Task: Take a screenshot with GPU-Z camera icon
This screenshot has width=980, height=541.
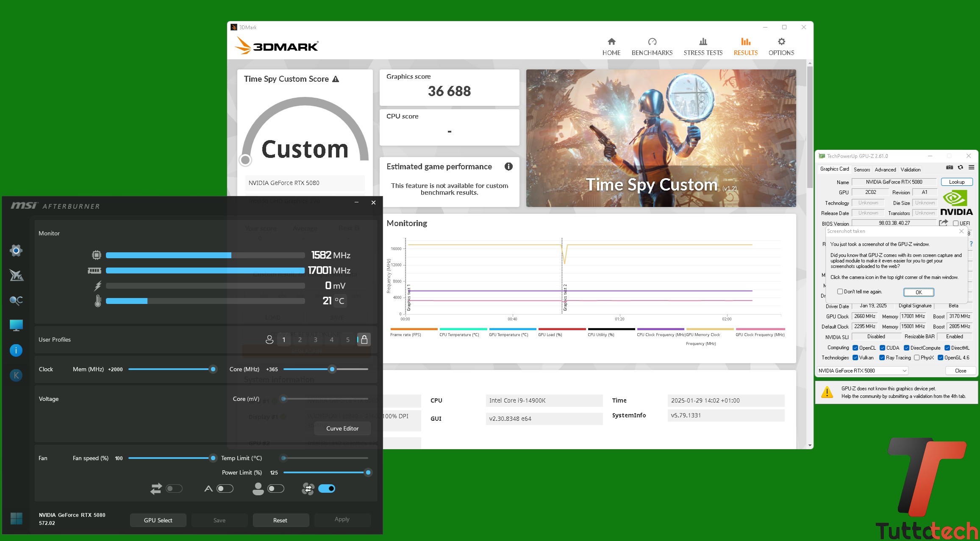Action: [949, 167]
